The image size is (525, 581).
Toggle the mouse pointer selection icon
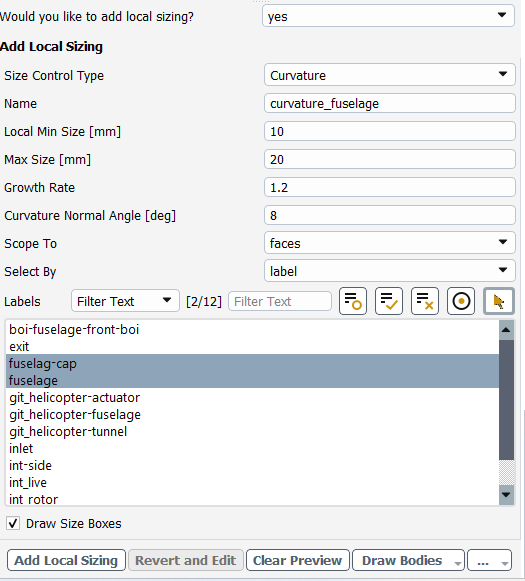pyautogui.click(x=499, y=301)
